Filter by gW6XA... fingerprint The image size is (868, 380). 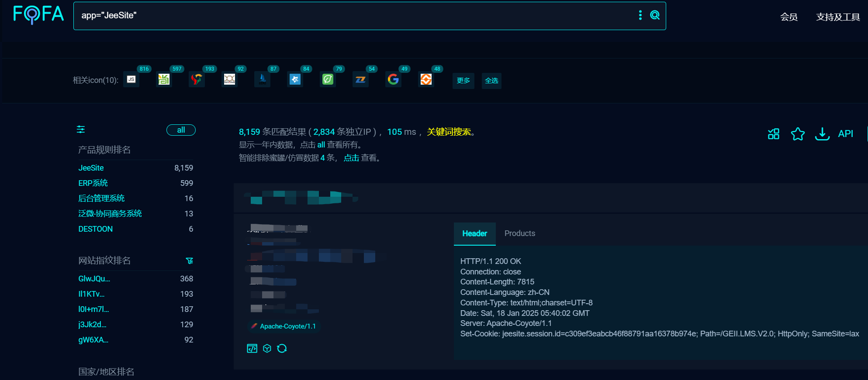click(x=93, y=340)
